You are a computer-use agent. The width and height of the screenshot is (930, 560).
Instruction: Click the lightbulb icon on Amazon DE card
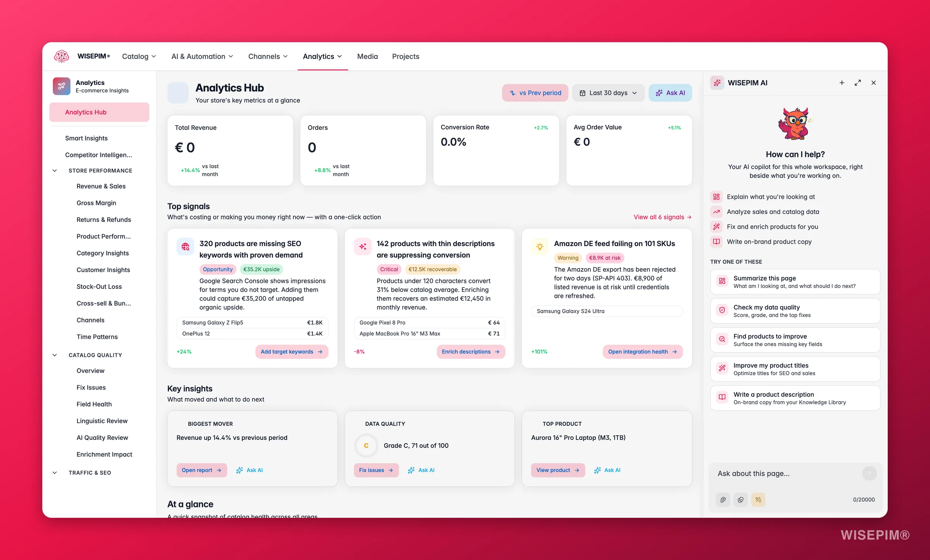click(x=540, y=246)
